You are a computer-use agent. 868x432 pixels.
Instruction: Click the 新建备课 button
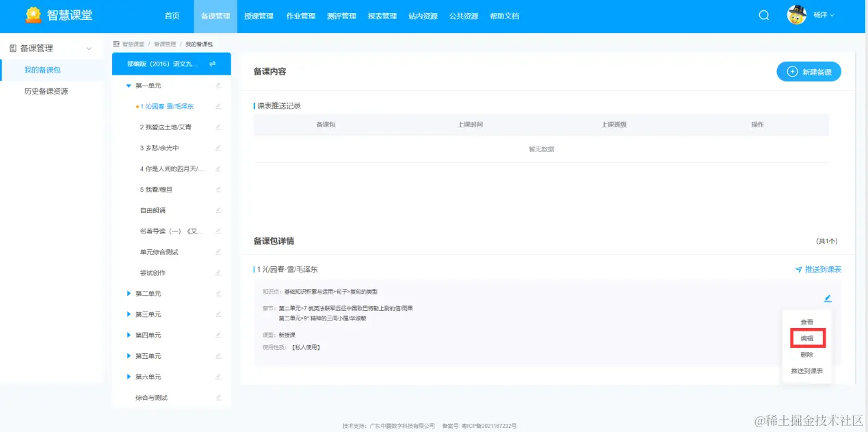(809, 71)
